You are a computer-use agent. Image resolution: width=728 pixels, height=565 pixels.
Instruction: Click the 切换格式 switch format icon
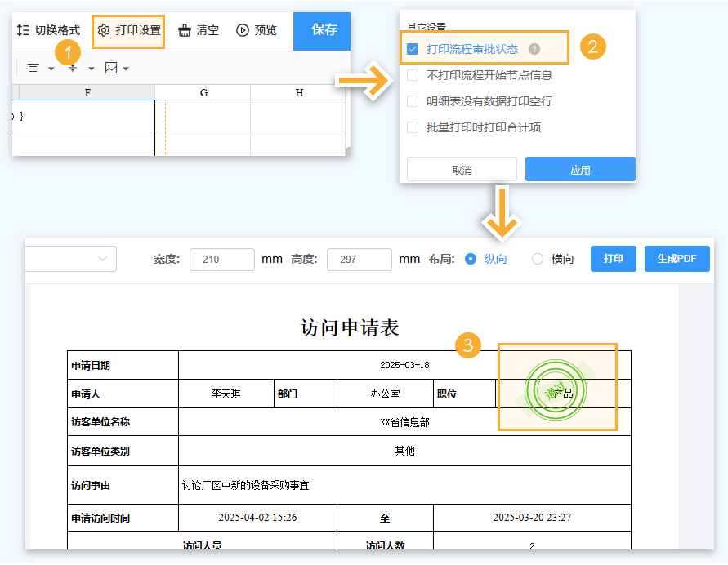23,31
